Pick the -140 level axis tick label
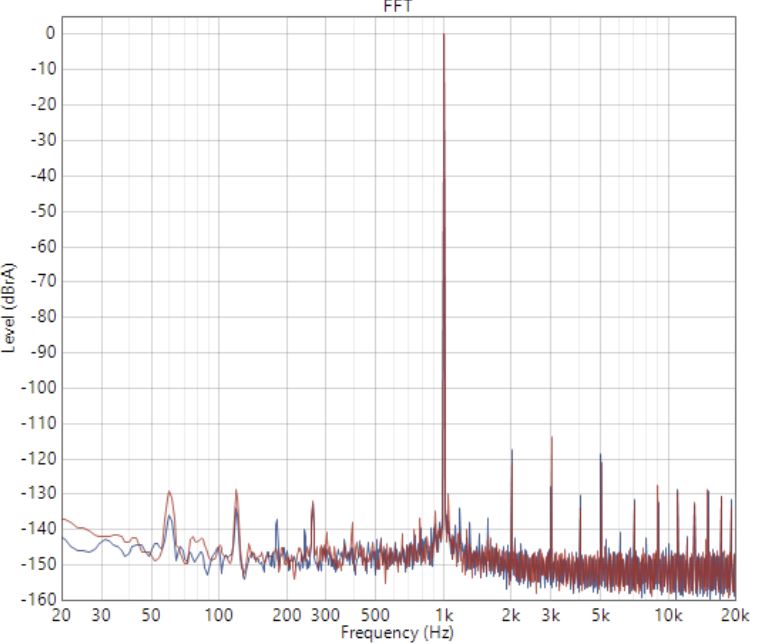The image size is (762, 644). (39, 529)
